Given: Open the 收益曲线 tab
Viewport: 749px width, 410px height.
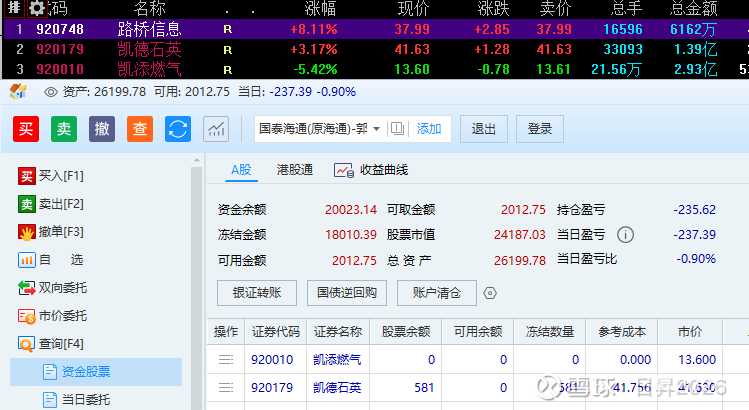Looking at the screenshot, I should pos(371,170).
